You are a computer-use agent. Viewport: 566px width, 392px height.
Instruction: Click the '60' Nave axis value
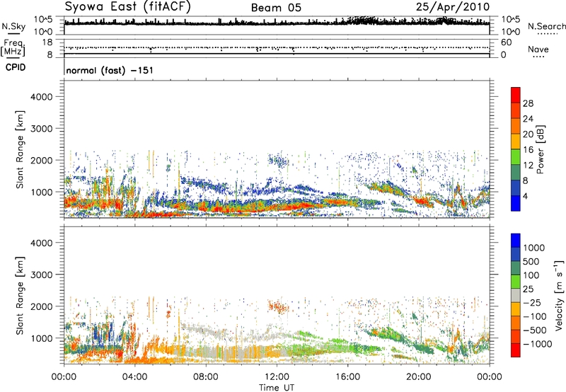click(506, 42)
